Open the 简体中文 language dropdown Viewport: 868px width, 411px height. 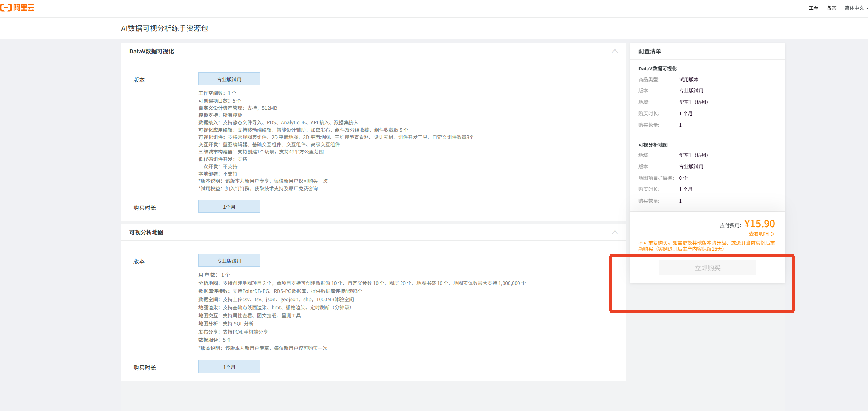click(855, 8)
